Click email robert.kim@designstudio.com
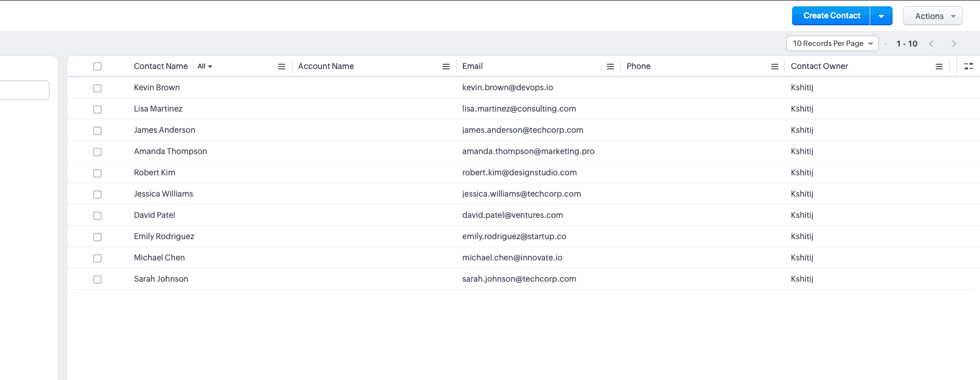This screenshot has width=980, height=380. coord(520,172)
